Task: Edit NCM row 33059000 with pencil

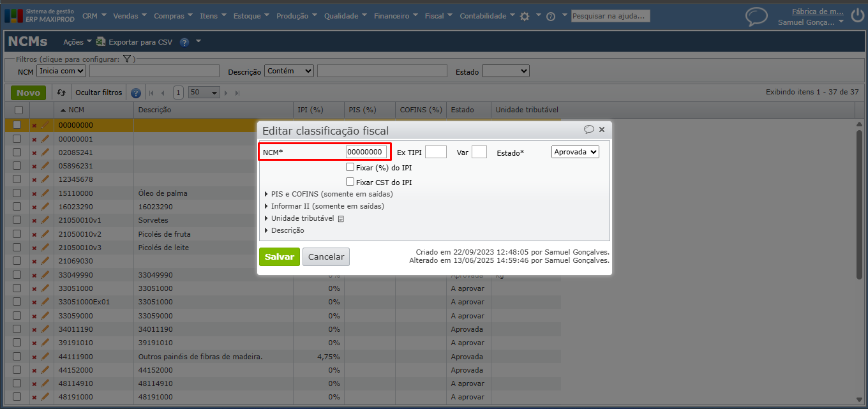Action: click(45, 315)
